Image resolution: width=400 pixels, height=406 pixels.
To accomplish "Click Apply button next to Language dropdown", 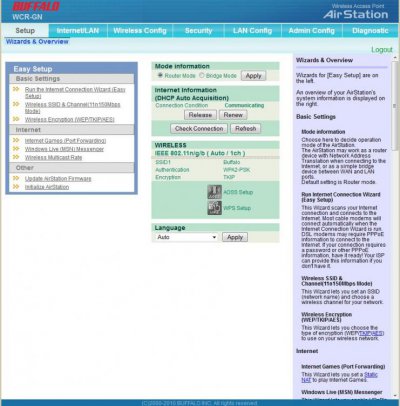I will tap(235, 237).
